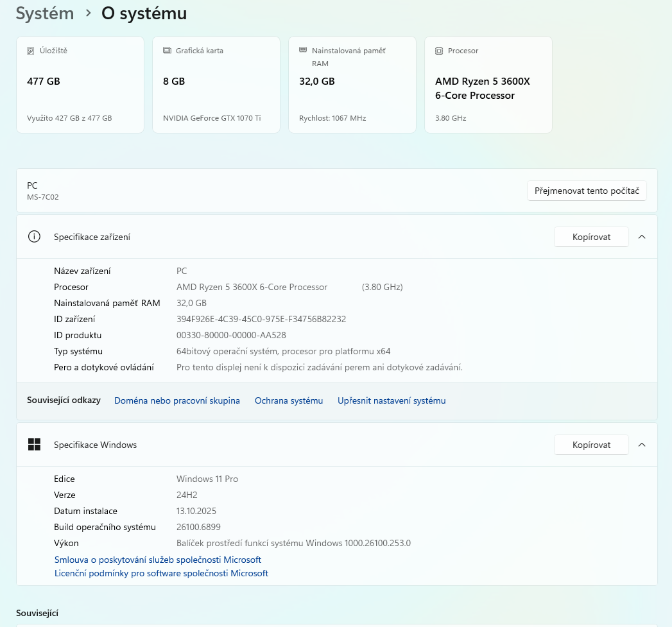Open Microsoft services agreement link
Image resolution: width=672 pixels, height=627 pixels.
158,560
